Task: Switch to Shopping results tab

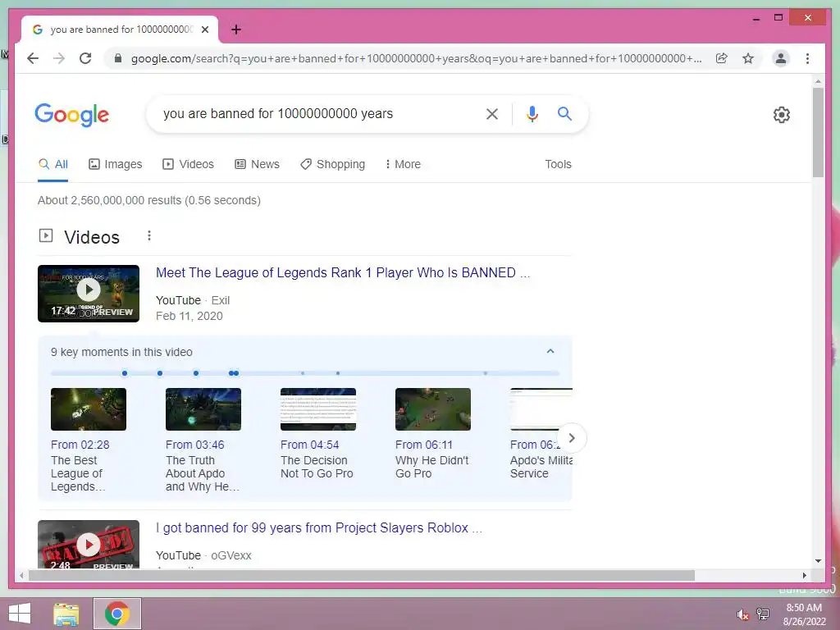Action: [333, 164]
